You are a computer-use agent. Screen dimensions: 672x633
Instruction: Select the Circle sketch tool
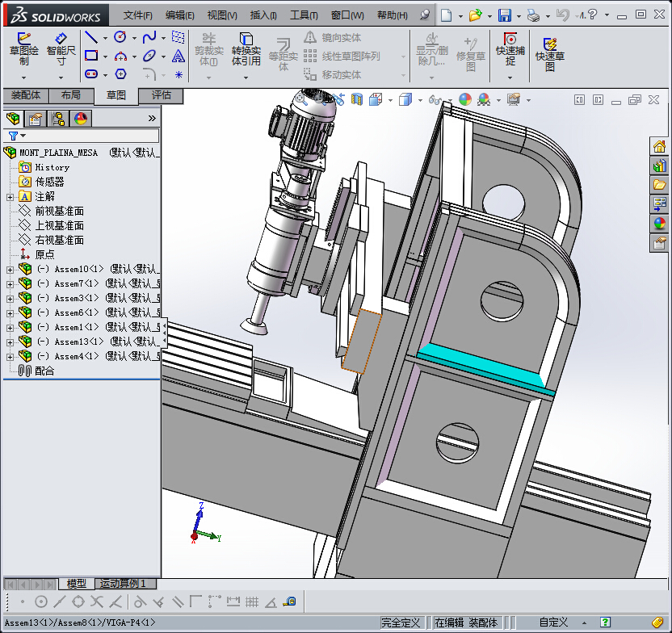(120, 38)
